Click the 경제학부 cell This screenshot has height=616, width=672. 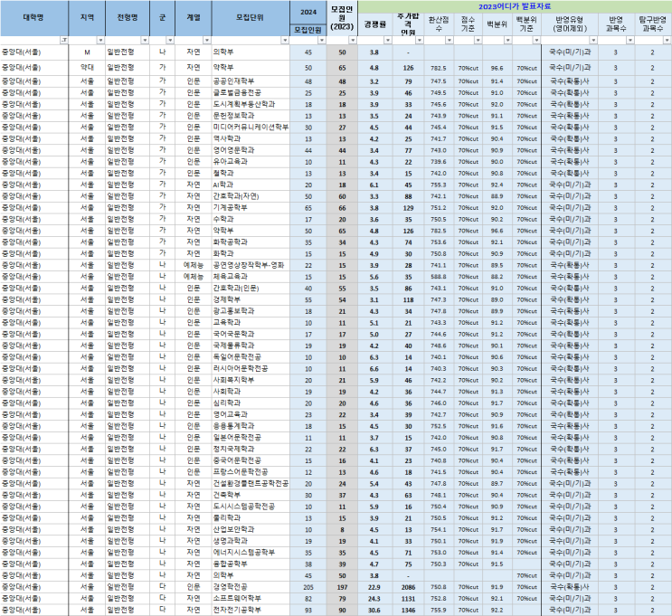(x=251, y=300)
